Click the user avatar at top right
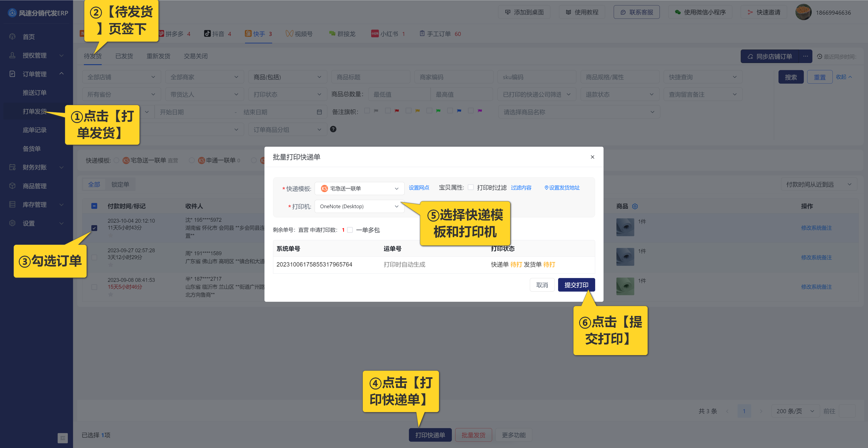Viewport: 868px width, 448px height. click(803, 12)
